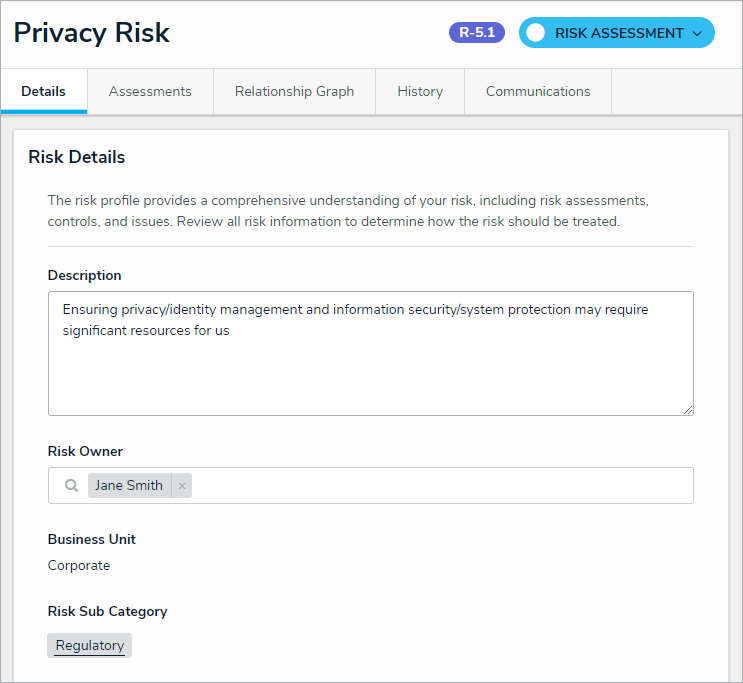Show the Communications tab
This screenshot has width=743, height=683.
(538, 91)
